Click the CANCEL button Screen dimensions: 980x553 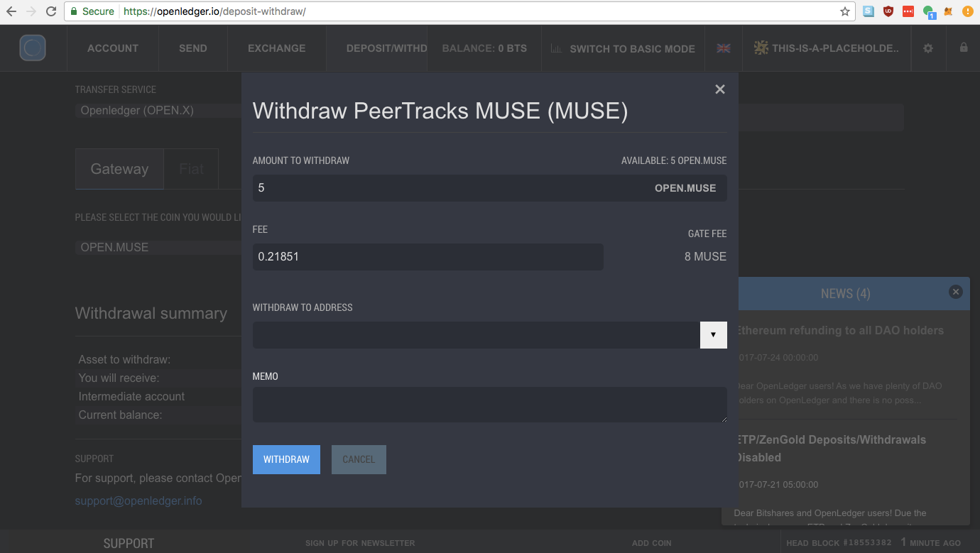pos(359,459)
